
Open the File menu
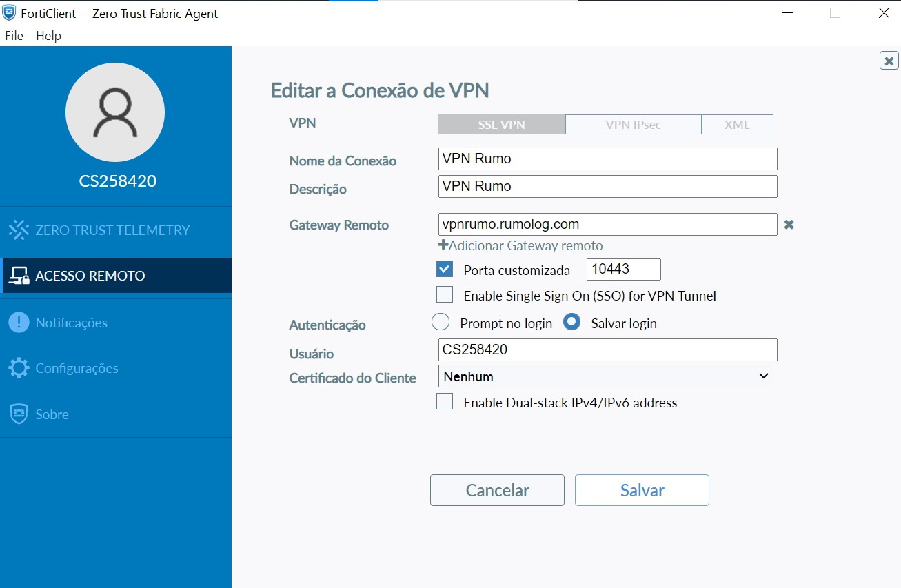click(14, 36)
